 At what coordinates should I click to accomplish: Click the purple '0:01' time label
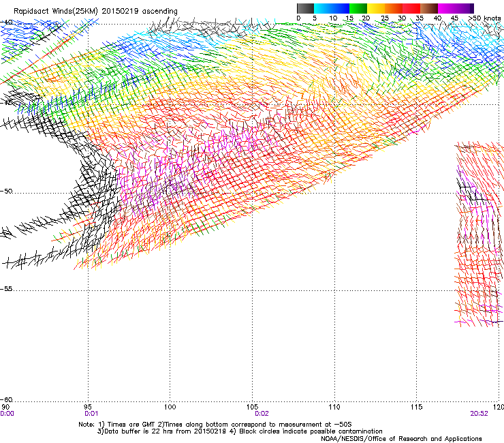(x=91, y=414)
